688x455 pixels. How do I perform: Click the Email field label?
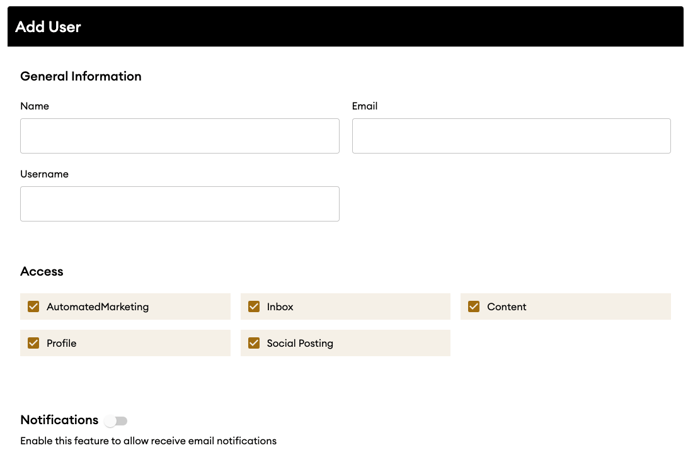click(x=365, y=106)
